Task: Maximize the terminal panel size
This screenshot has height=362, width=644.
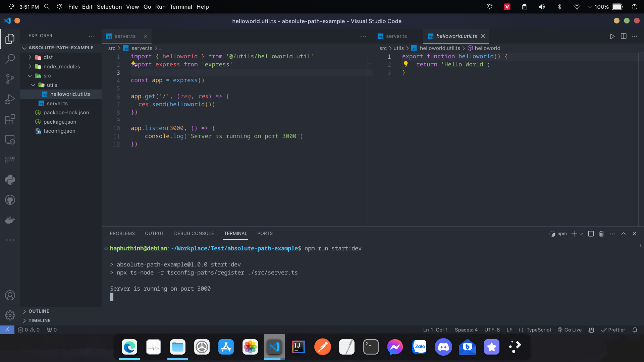Action: tap(623, 234)
